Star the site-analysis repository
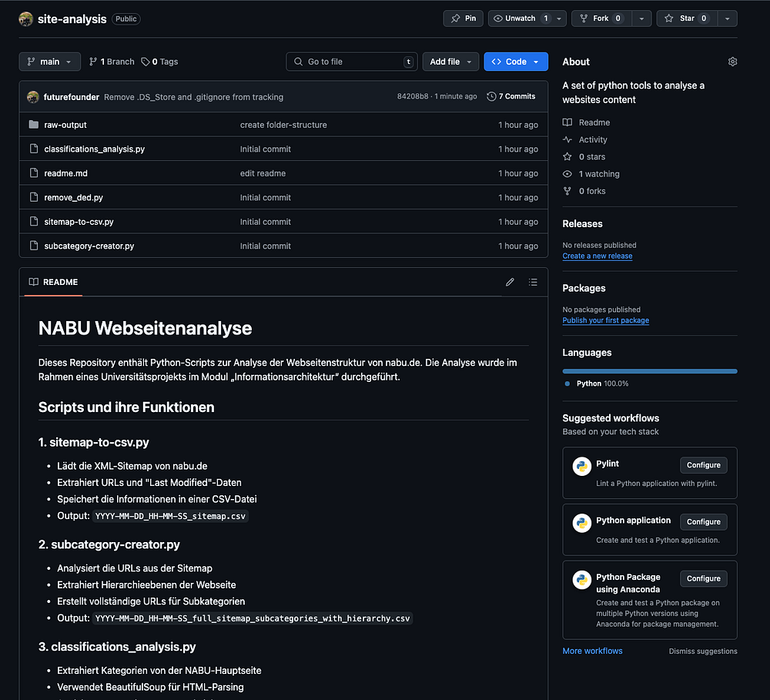The width and height of the screenshot is (770, 700). (687, 18)
